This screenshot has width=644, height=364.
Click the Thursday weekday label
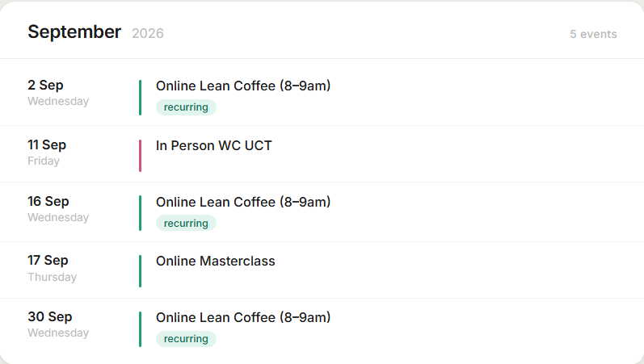point(53,277)
